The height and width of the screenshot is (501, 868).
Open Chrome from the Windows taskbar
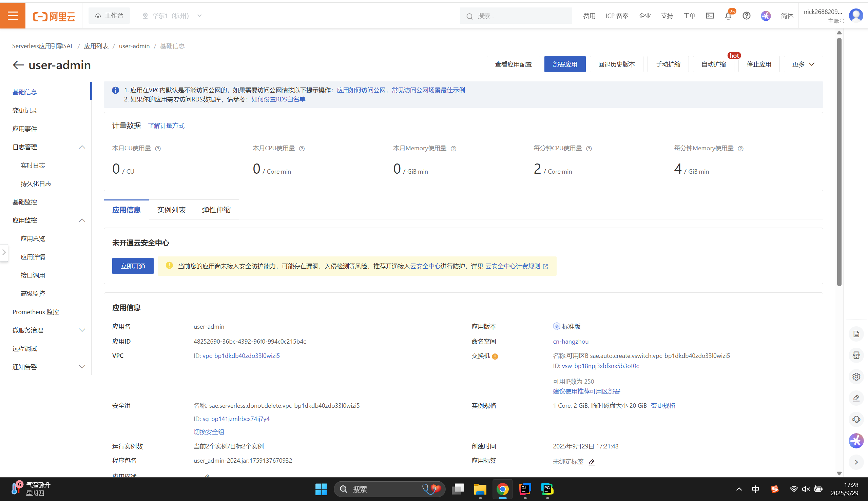pyautogui.click(x=502, y=489)
